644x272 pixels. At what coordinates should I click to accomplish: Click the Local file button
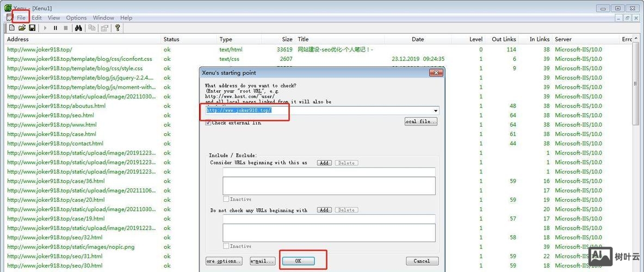pos(421,122)
